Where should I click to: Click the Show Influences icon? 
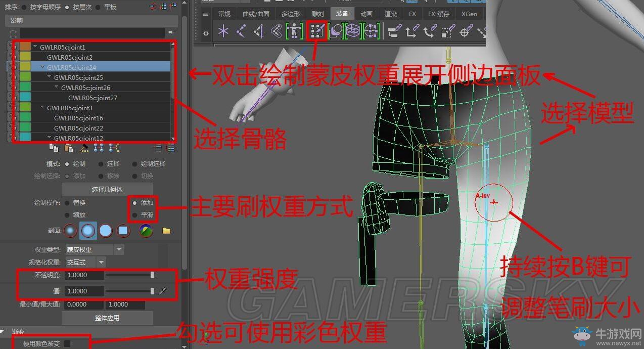coord(114,147)
